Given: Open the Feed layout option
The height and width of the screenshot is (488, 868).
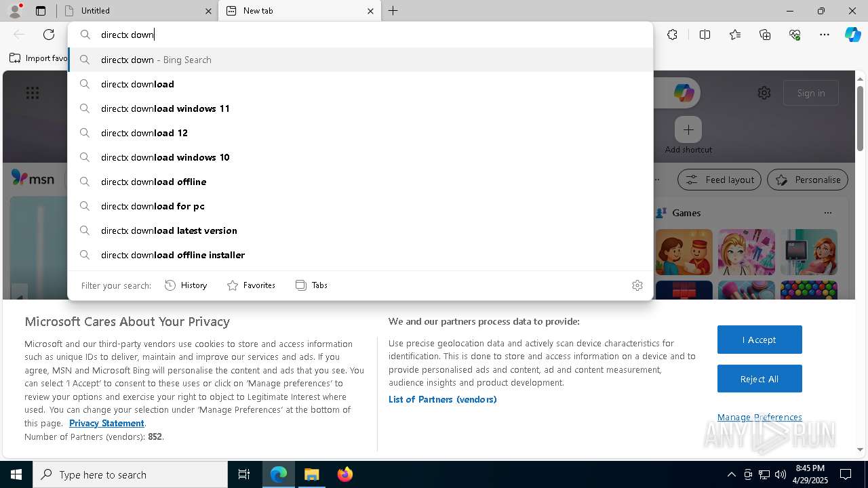Looking at the screenshot, I should point(719,180).
